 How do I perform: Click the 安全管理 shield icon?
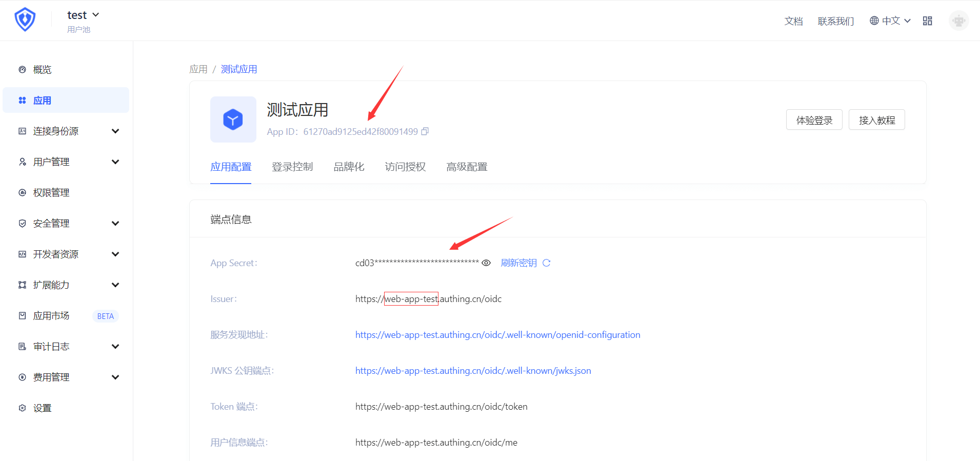click(x=22, y=224)
